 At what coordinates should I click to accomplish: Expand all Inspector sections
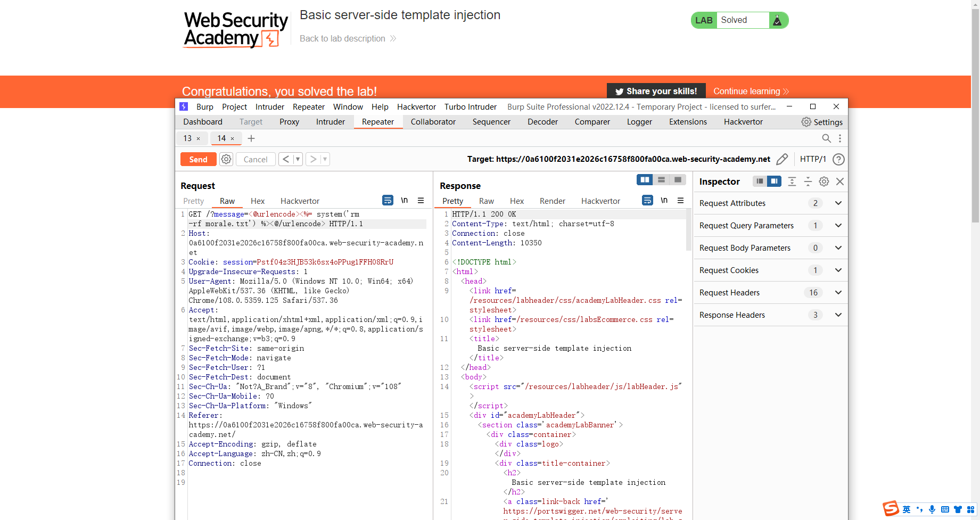pos(792,181)
